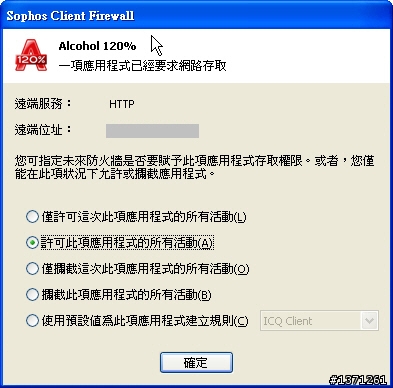Click the Sophos Client Firewall title bar
The height and width of the screenshot is (388, 393).
[196, 15]
